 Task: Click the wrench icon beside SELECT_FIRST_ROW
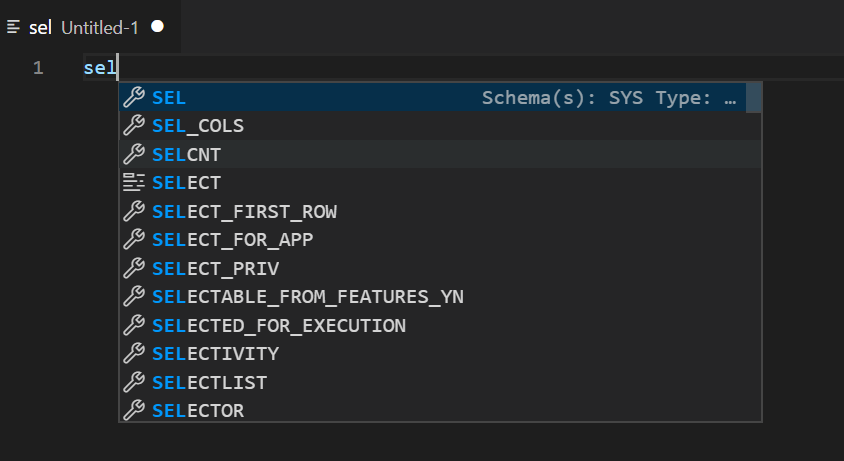click(x=133, y=212)
